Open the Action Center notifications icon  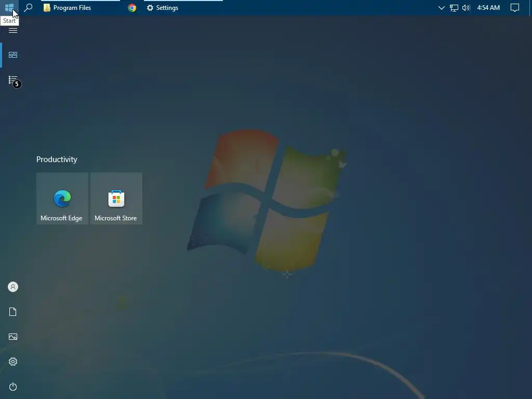click(515, 7)
